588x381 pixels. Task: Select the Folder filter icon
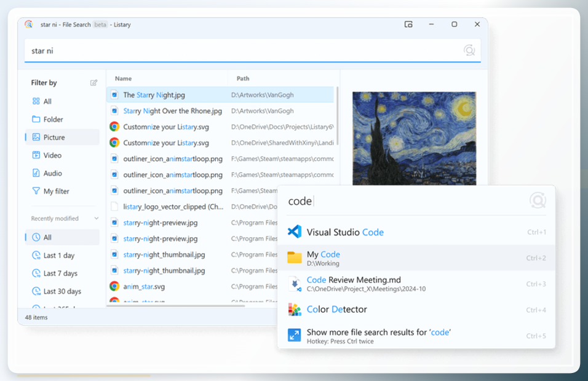click(x=36, y=119)
